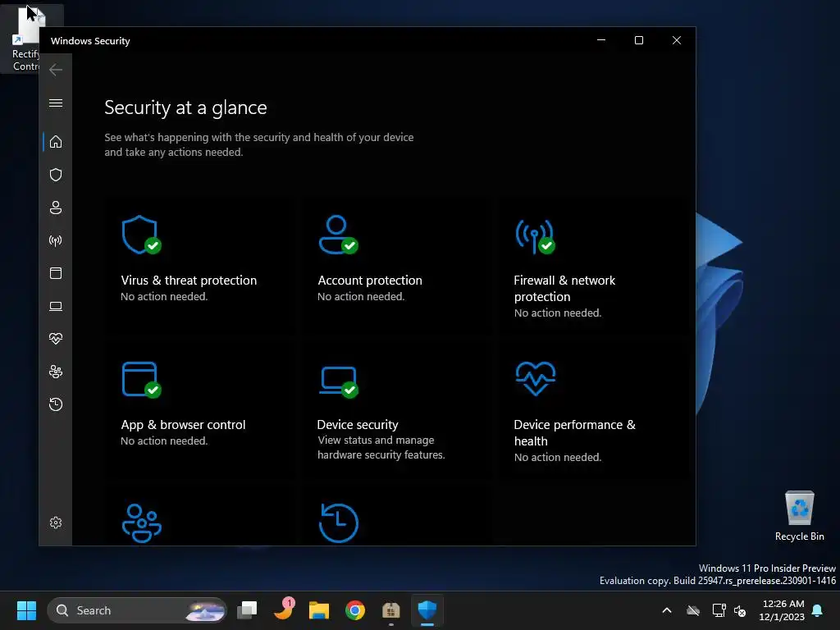Show hidden system tray icons chevron
This screenshot has width=840, height=630.
pos(666,610)
